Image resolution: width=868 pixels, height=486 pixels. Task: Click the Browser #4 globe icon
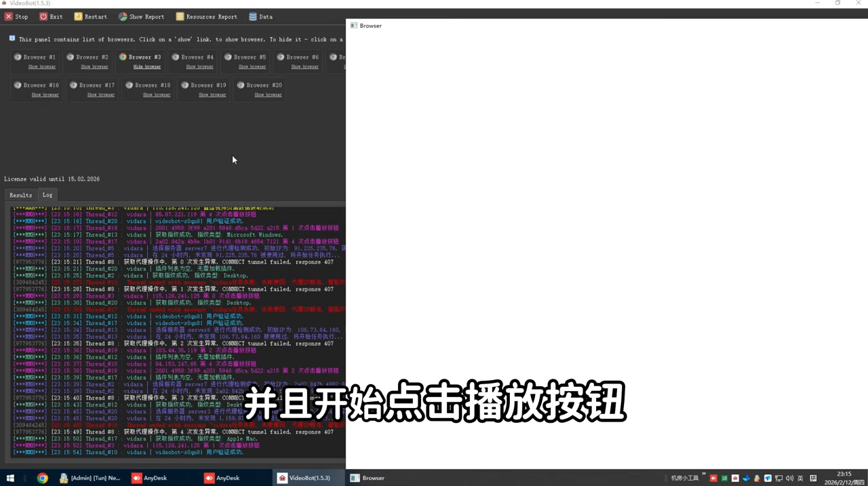tap(175, 57)
